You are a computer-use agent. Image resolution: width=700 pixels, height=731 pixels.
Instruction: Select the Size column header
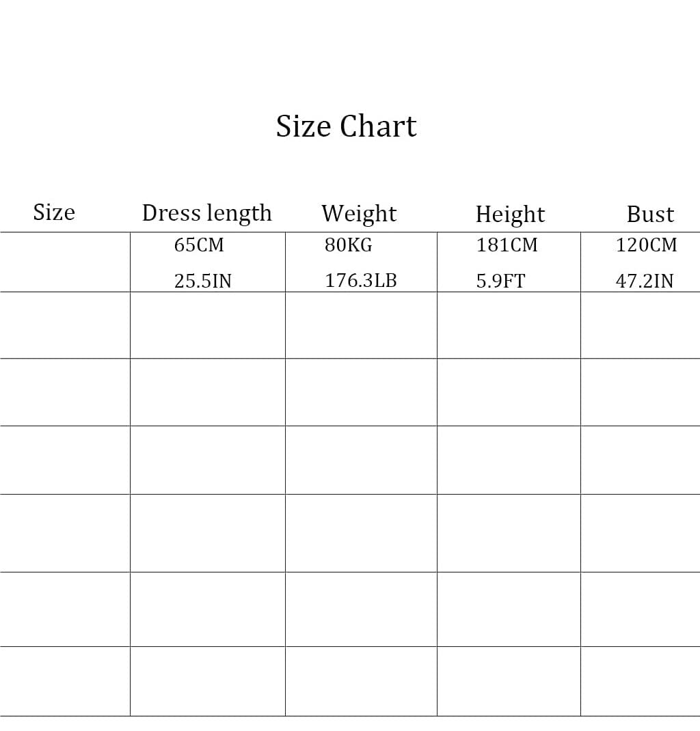(x=54, y=212)
